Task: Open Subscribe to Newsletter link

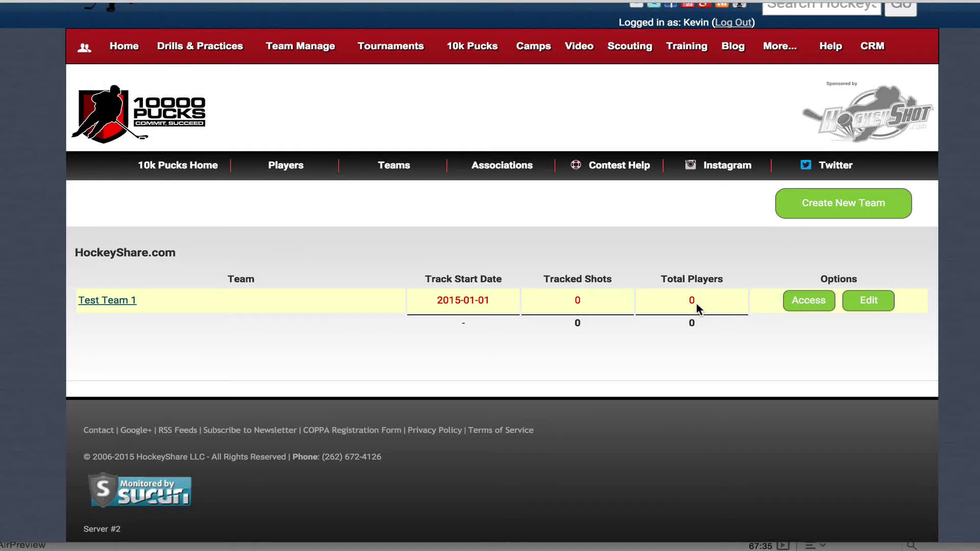Action: coord(250,430)
